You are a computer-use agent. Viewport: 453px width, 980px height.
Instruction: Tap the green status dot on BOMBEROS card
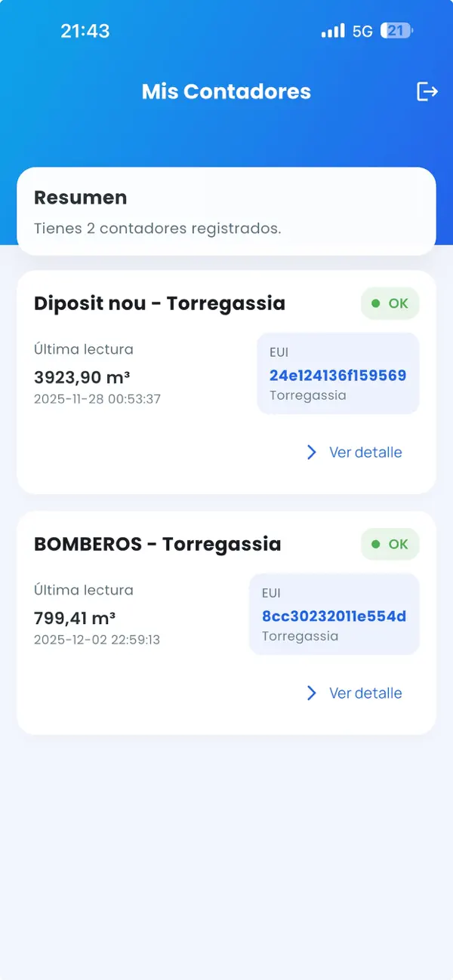376,544
